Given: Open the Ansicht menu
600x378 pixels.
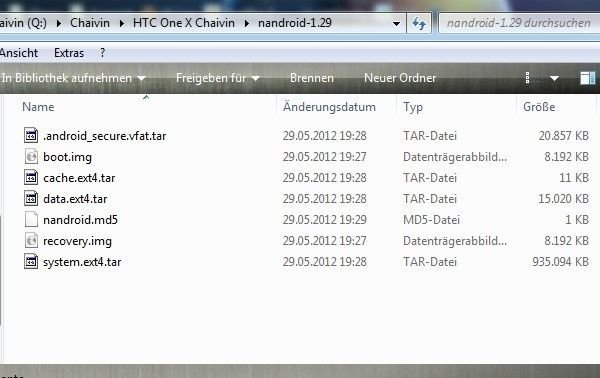Looking at the screenshot, I should click(x=18, y=53).
